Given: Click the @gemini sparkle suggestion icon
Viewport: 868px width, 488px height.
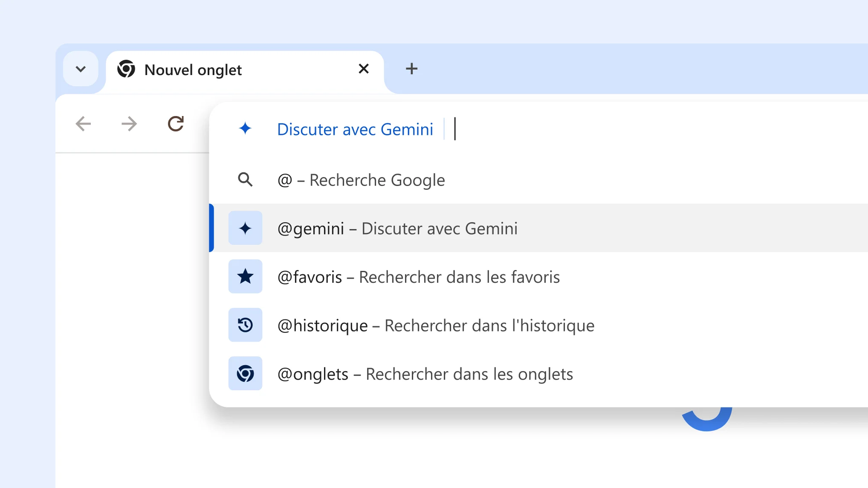Looking at the screenshot, I should [245, 228].
